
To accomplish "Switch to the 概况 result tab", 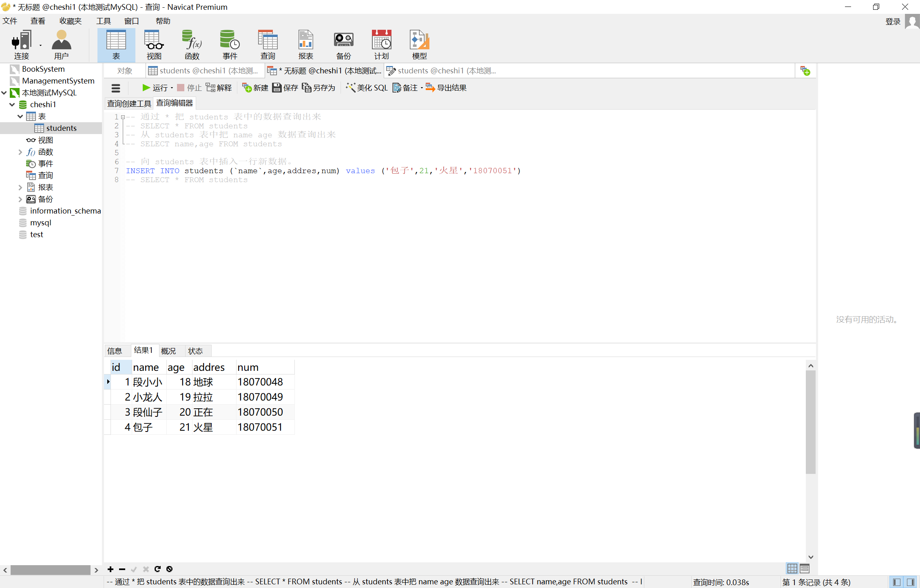I will tap(168, 351).
